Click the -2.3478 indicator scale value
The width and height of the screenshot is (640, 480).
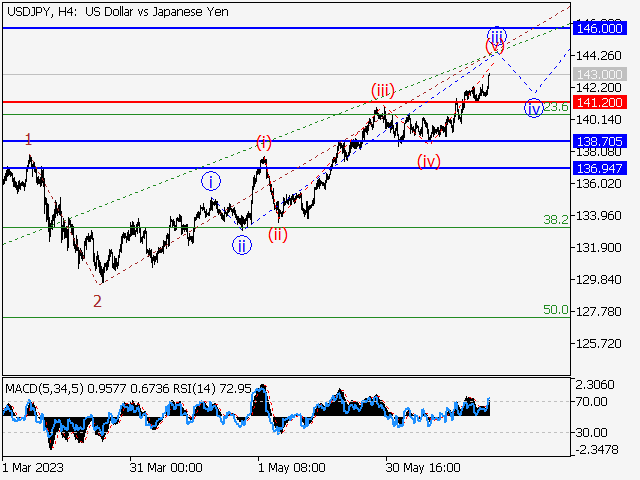click(x=597, y=450)
